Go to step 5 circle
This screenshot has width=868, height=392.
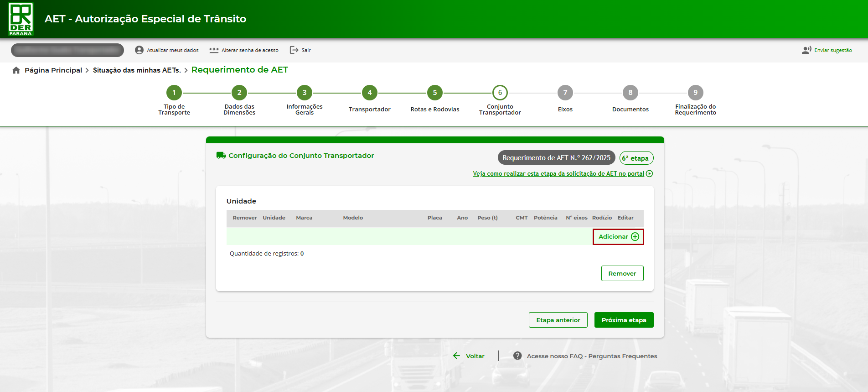click(x=435, y=93)
